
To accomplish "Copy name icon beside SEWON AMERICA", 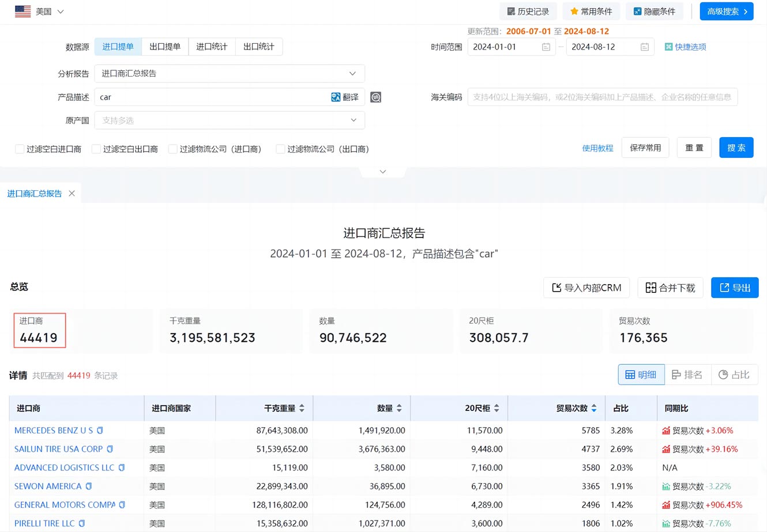I will click(88, 486).
